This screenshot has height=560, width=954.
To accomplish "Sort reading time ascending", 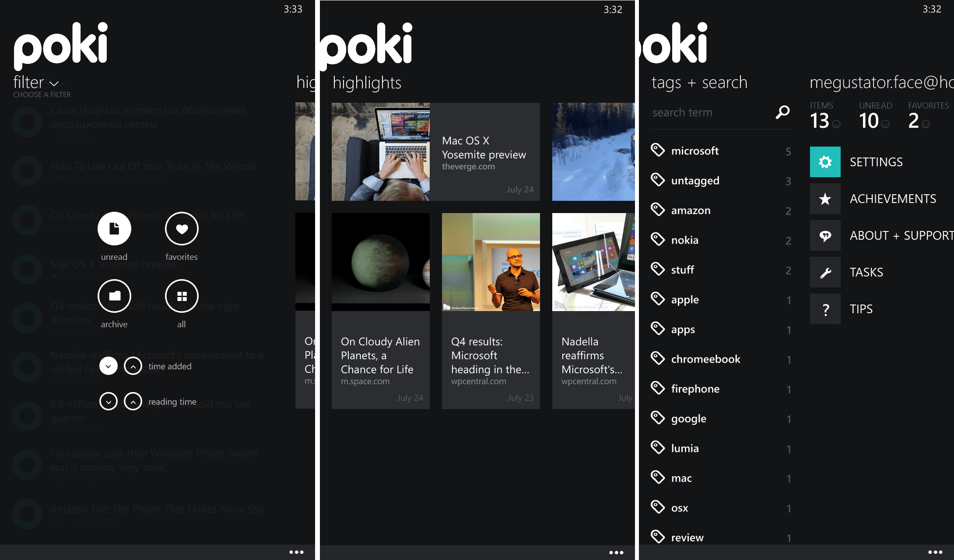I will point(133,401).
